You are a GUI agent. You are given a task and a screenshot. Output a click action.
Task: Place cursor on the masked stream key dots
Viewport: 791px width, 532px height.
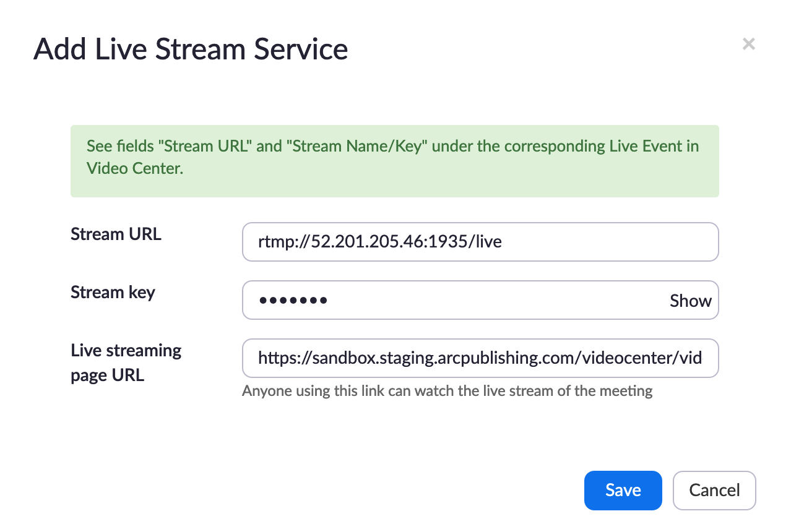pos(293,301)
